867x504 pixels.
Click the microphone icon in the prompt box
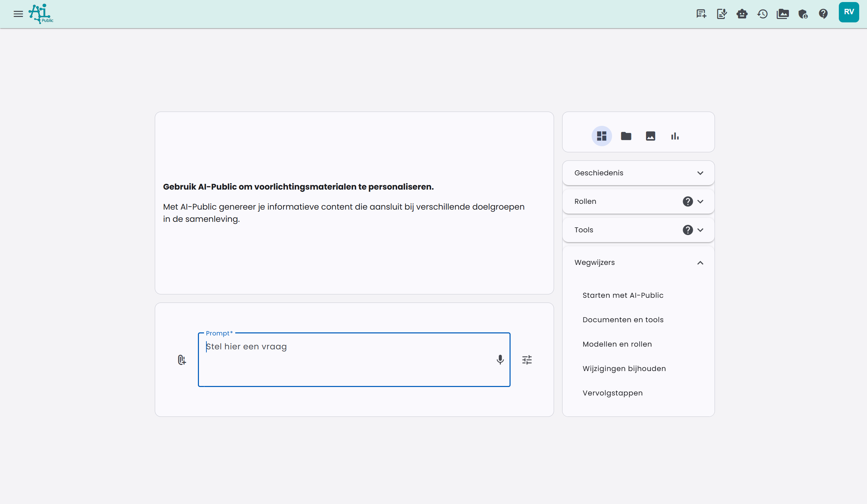[500, 360]
